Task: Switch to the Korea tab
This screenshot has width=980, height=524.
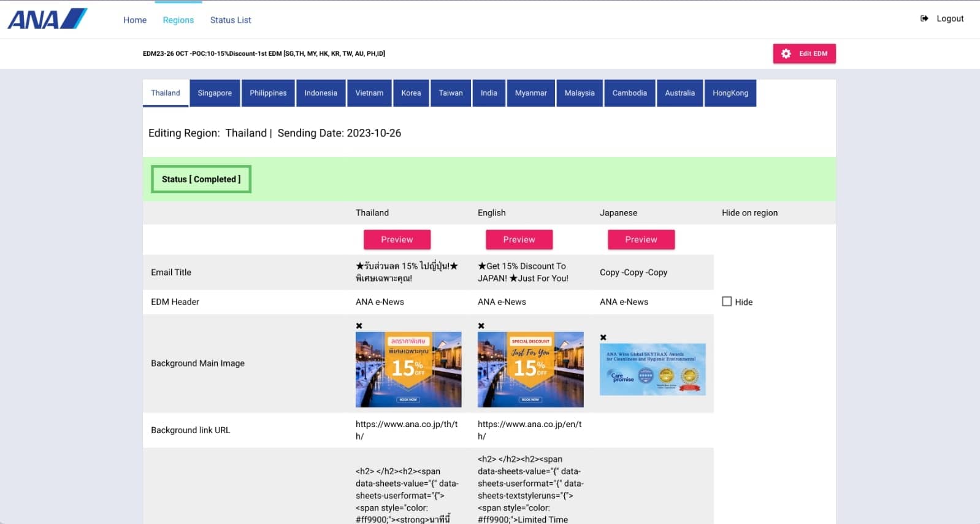Action: pyautogui.click(x=411, y=93)
